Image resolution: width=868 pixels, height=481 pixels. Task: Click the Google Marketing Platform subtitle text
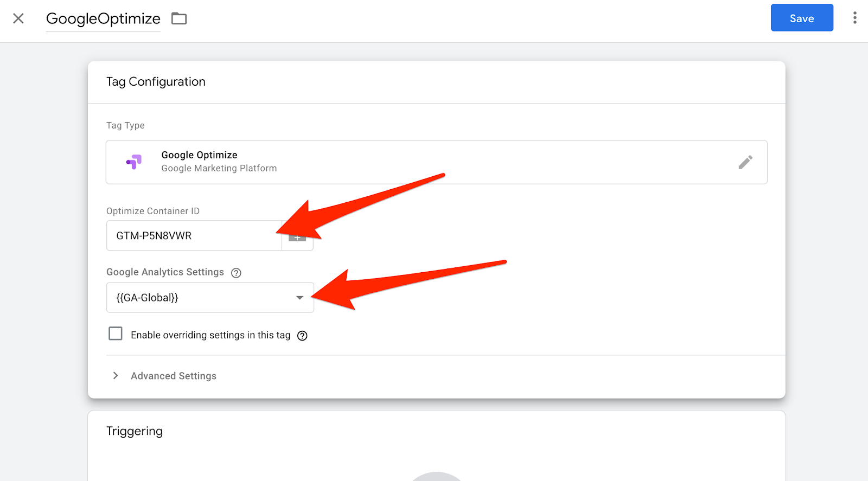(x=219, y=169)
